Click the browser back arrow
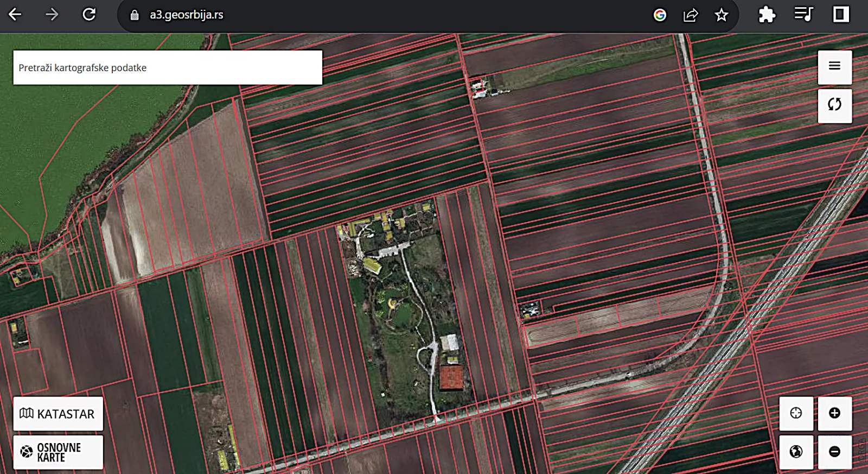The image size is (868, 474). tap(15, 15)
